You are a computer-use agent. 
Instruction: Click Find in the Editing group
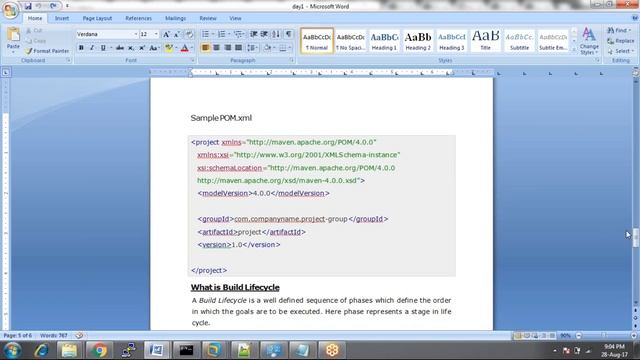(x=619, y=31)
